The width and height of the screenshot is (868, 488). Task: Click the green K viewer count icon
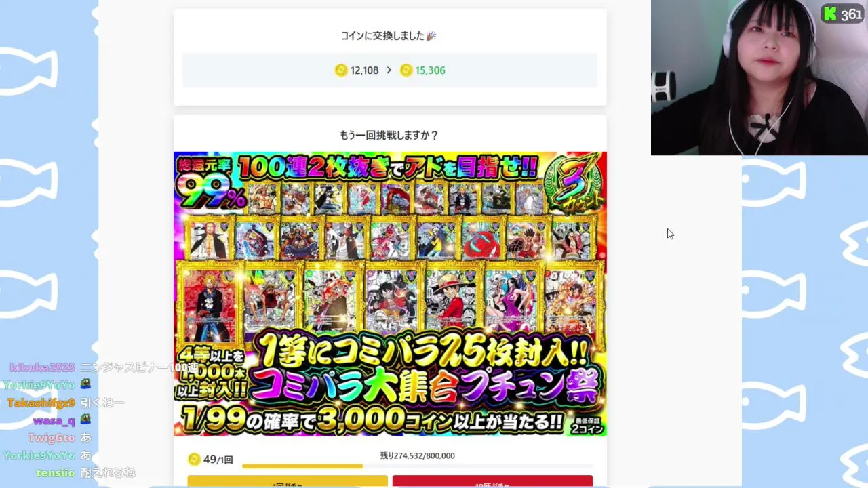[x=830, y=14]
